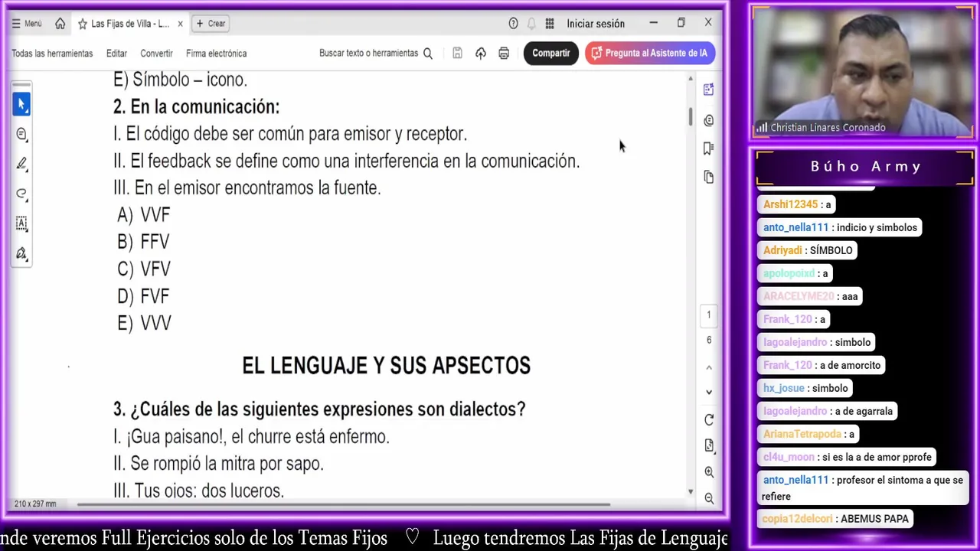Click answer option C) VFV
Screen dimensions: 980x551
click(x=144, y=269)
